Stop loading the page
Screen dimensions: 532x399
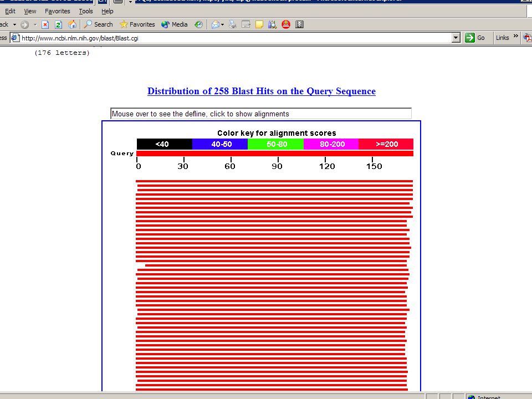pyautogui.click(x=45, y=24)
